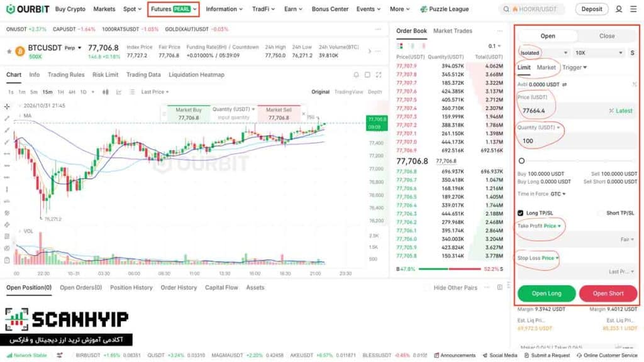Check Hide Other Pairs checkbox
The width and height of the screenshot is (644, 362).
428,288
